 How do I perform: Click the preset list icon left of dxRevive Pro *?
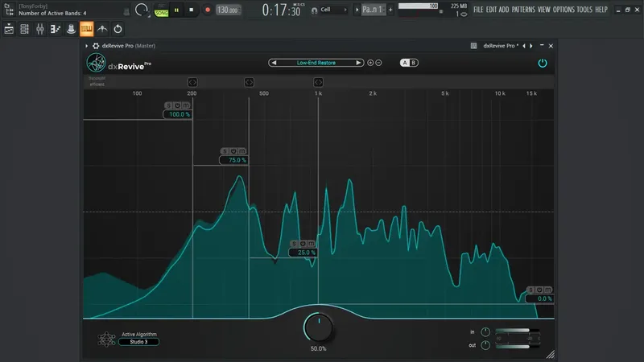473,46
